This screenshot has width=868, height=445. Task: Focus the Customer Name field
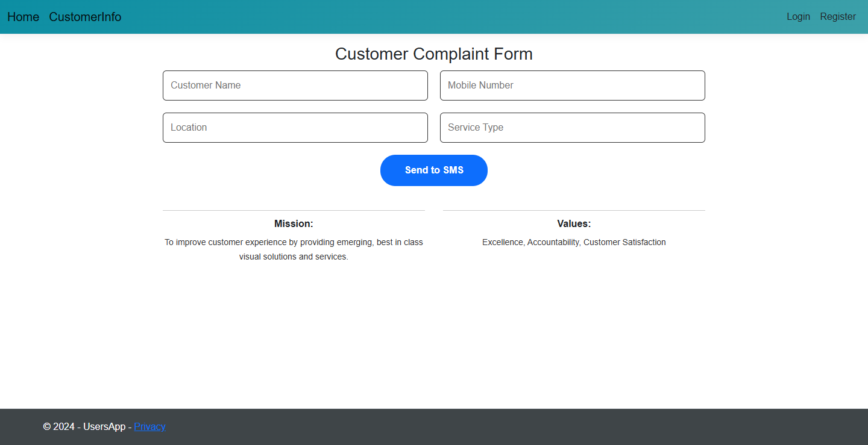295,86
